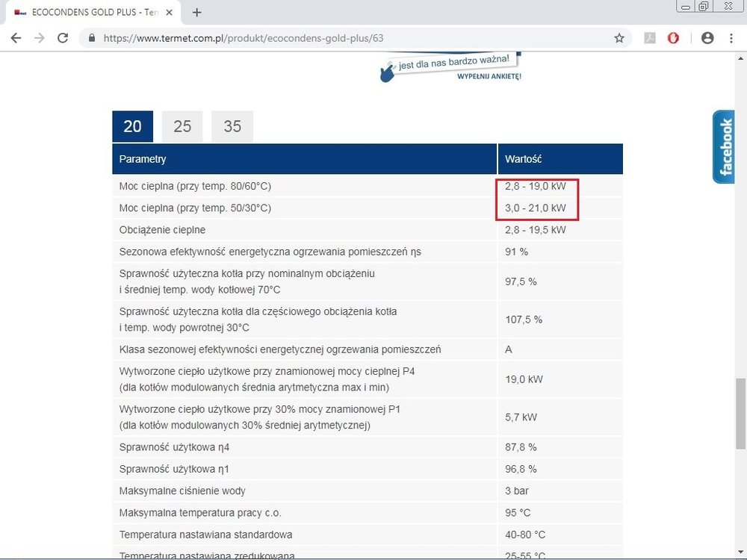
Task: Open the Chrome profile account icon
Action: point(707,38)
